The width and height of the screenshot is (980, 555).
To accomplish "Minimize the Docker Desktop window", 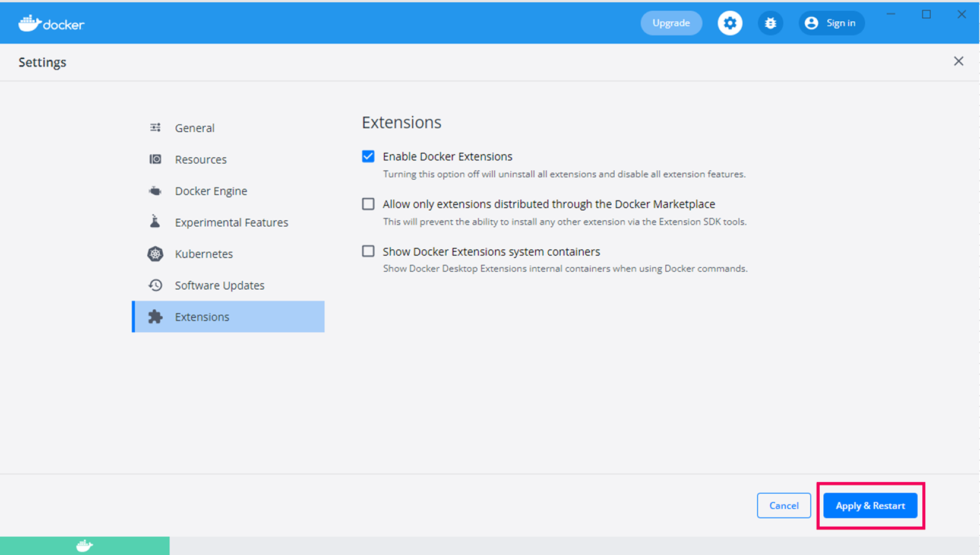I will (891, 14).
